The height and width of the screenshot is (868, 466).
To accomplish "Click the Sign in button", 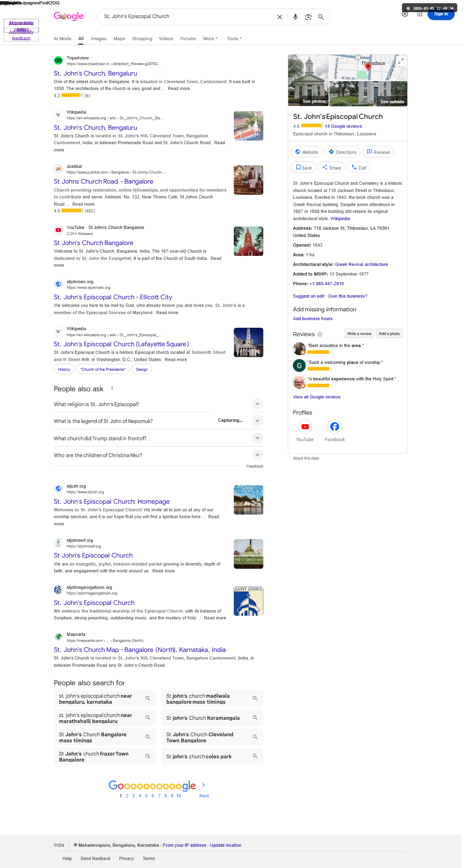I will 441,14.
